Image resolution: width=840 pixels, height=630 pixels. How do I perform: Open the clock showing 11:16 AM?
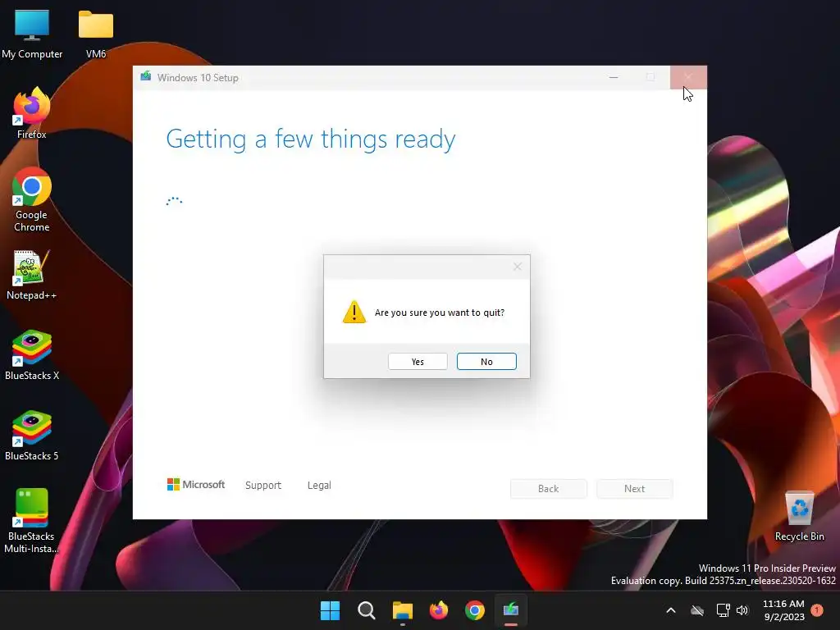pyautogui.click(x=783, y=610)
